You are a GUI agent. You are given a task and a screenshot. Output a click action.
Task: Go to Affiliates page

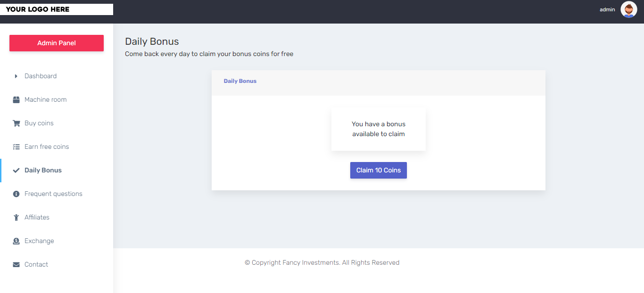pyautogui.click(x=57, y=217)
